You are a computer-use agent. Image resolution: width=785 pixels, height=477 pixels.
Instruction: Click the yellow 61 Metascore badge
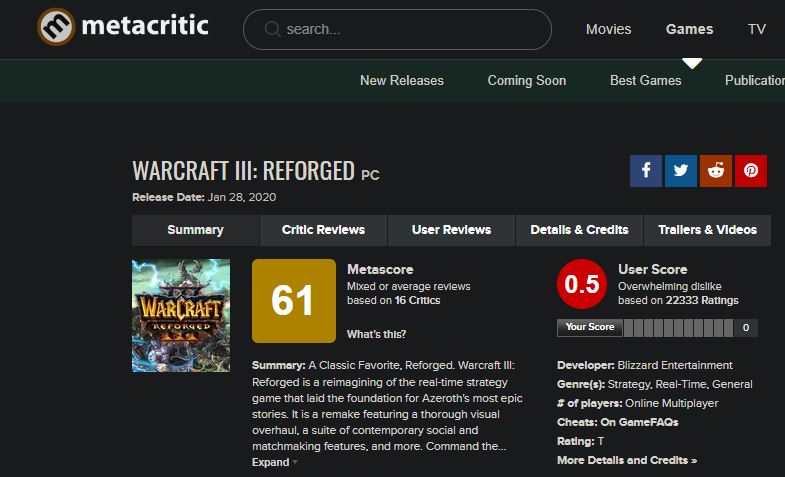point(293,301)
